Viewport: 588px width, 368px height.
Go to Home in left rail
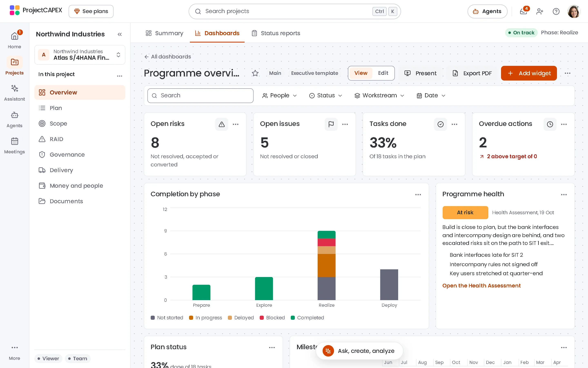pyautogui.click(x=14, y=40)
